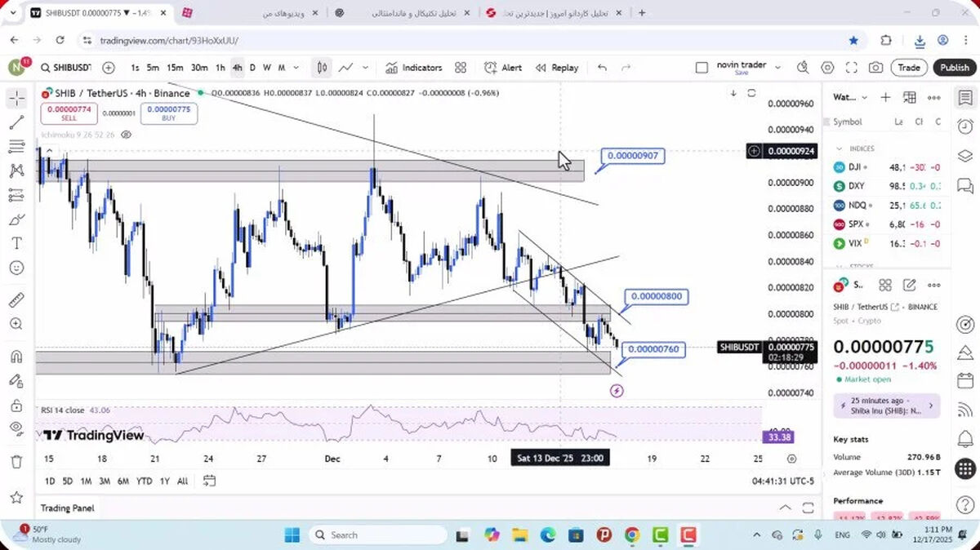The height and width of the screenshot is (550, 980).
Task: Open the indicator templates grid icon
Action: pos(461,68)
